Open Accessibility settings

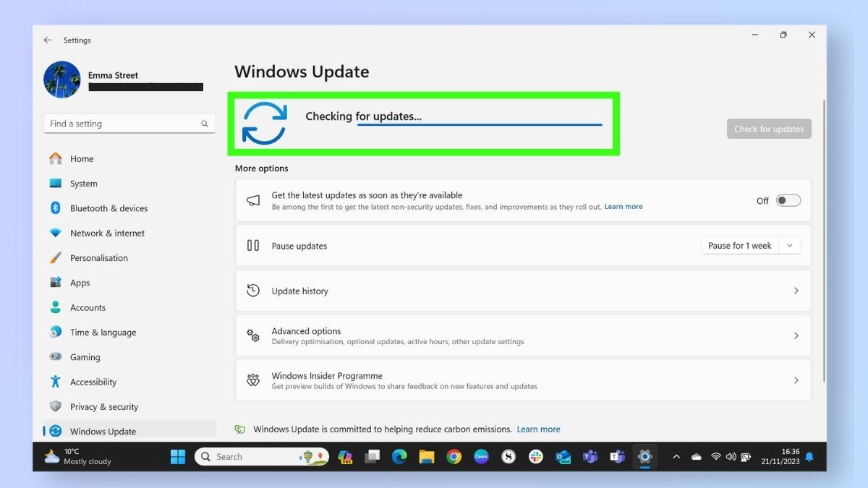pyautogui.click(x=95, y=382)
